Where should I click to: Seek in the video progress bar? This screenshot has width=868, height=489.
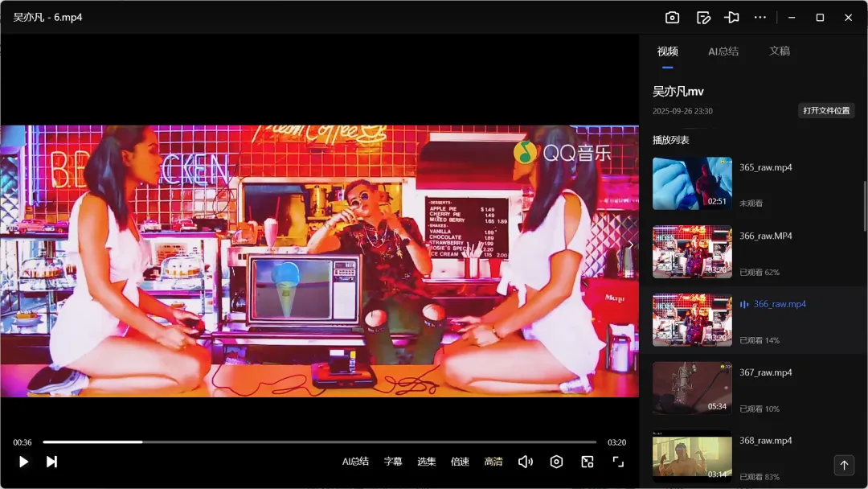319,442
